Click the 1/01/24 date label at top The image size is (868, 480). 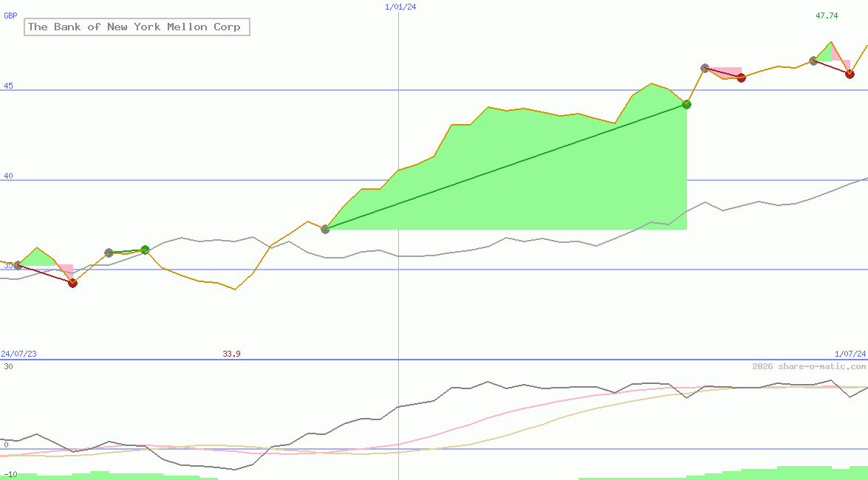pos(400,7)
